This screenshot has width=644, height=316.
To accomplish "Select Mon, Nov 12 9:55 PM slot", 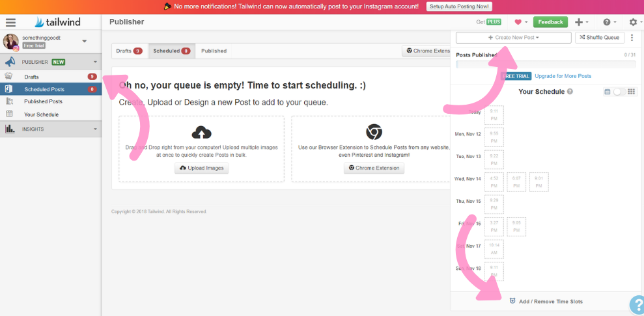I will pos(494,137).
